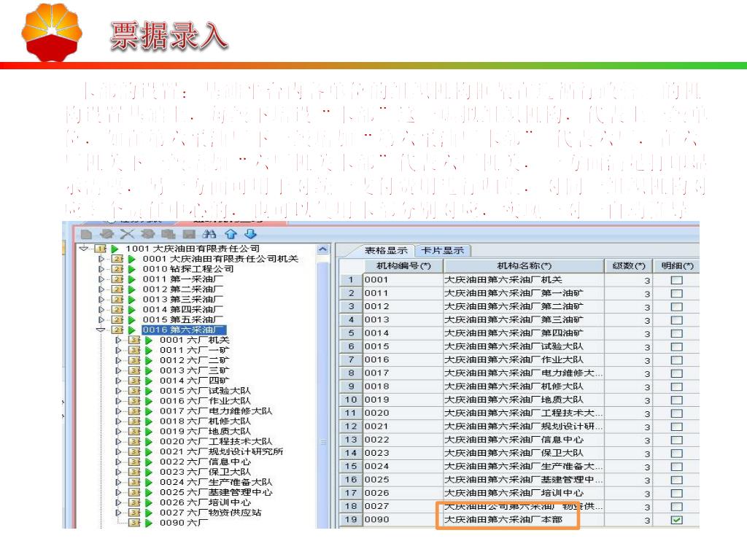Click the level 3 icon beside 0023 六厂保卫大队
Image resolution: width=747 pixels, height=560 pixels.
(134, 472)
